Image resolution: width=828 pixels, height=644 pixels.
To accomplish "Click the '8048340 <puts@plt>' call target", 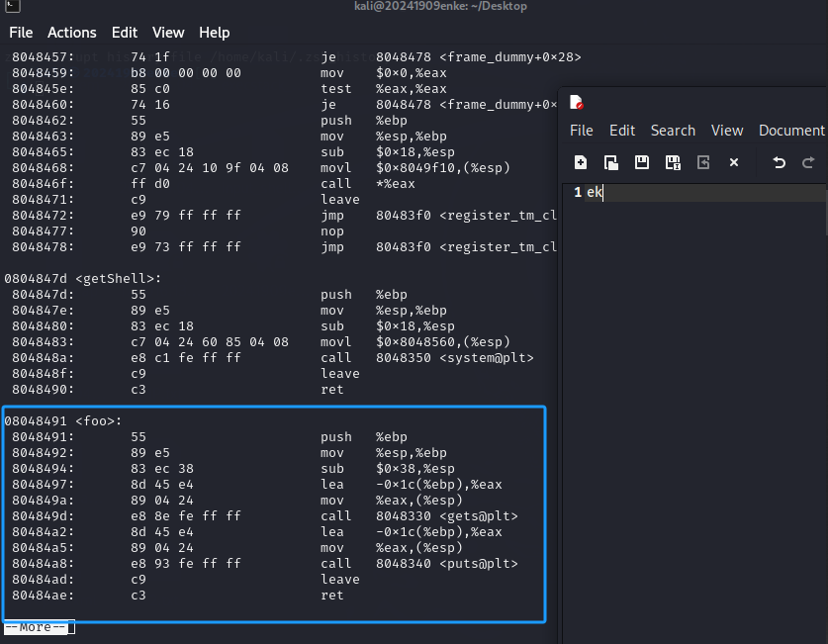I will 447,564.
